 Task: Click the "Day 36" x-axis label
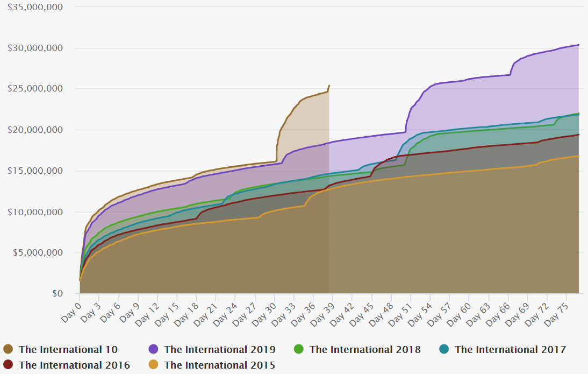303,314
